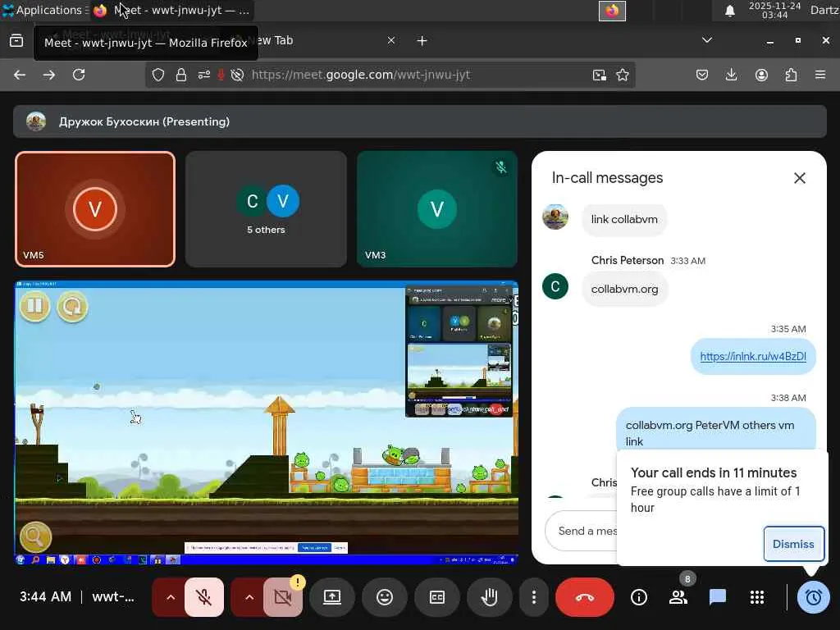Screen dimensions: 840x630
Task: Open the emoji reactions button
Action: point(385,597)
